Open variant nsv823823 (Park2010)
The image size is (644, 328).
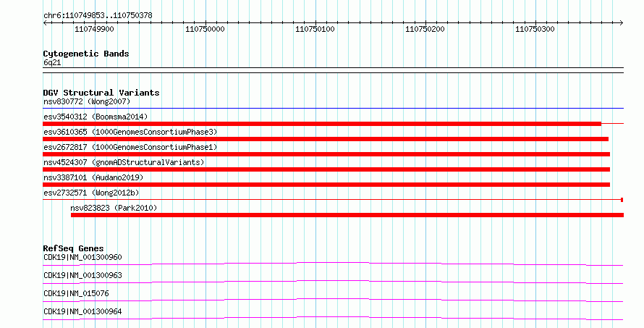[114, 208]
